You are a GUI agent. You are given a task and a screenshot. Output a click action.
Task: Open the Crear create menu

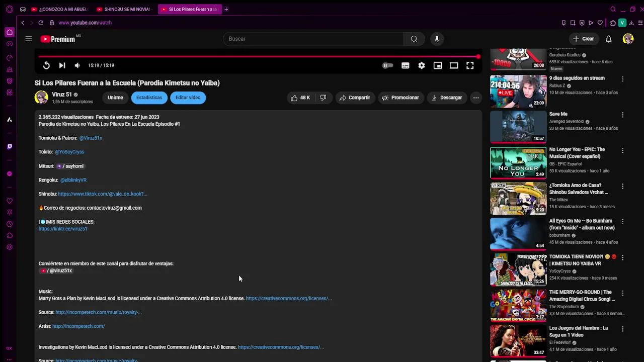click(x=584, y=39)
